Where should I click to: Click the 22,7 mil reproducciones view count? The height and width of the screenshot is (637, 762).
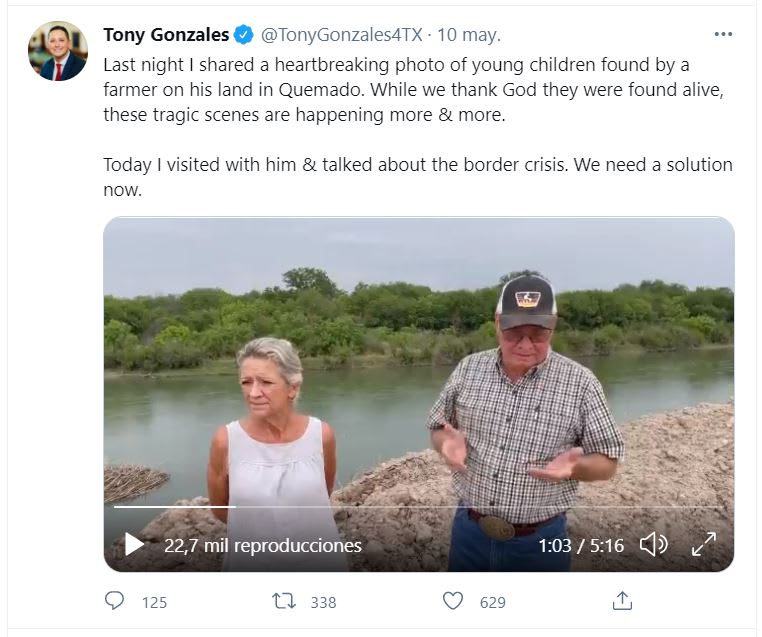coord(262,546)
